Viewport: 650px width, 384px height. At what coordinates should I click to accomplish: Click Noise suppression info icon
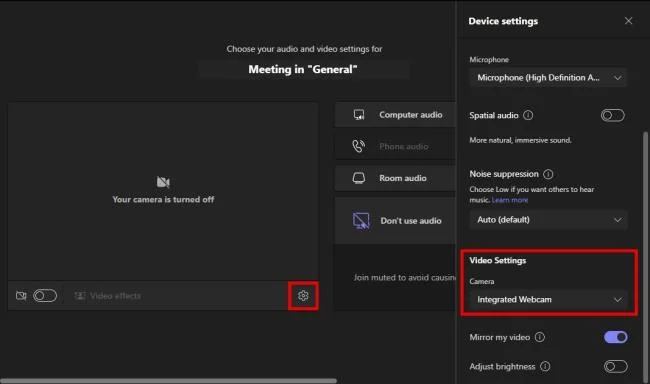pos(548,174)
